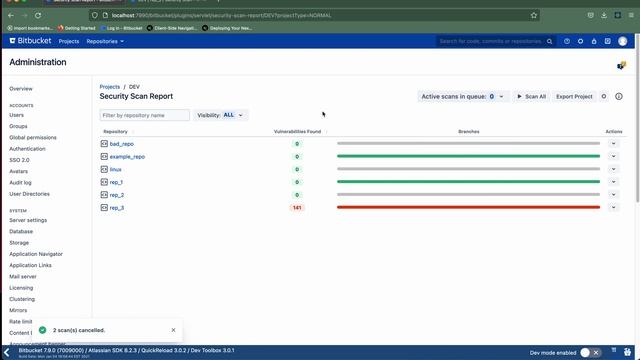Open the Visibility ALL dropdown

(x=220, y=115)
